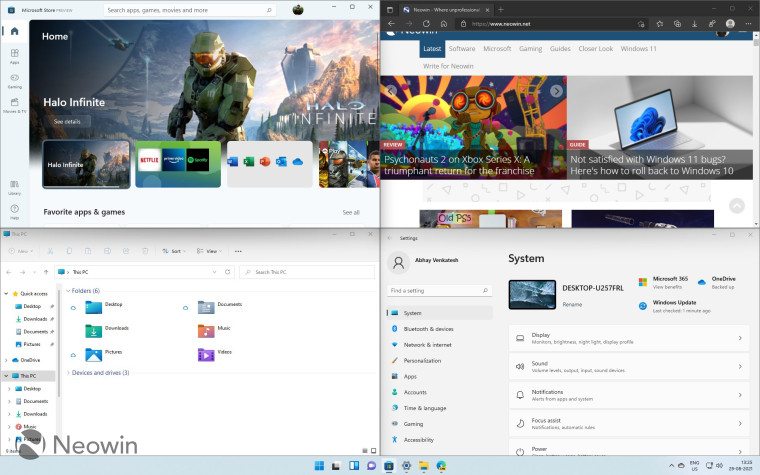The image size is (760, 475).
Task: Open Edge Favorites star icon
Action: click(x=660, y=24)
